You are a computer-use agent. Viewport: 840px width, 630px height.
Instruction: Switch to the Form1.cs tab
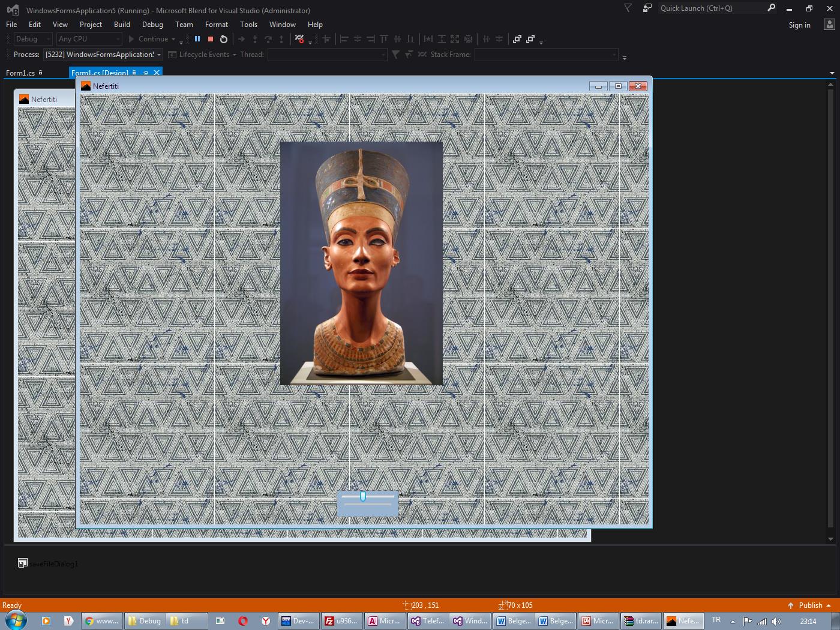coord(20,73)
